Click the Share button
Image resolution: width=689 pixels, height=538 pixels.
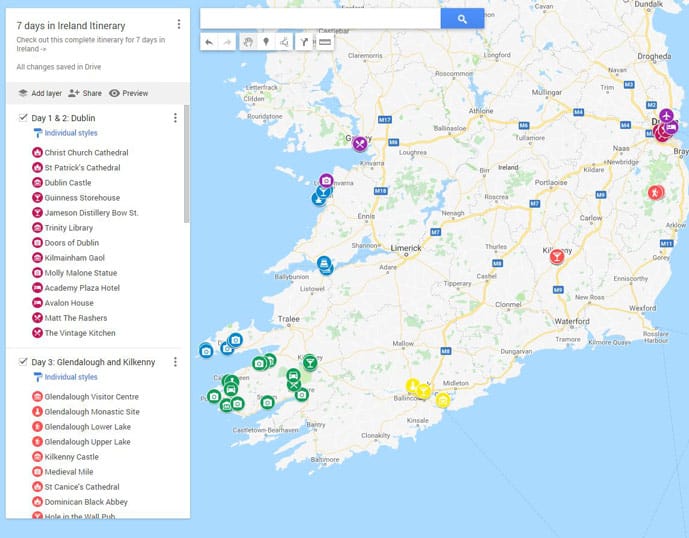tap(85, 93)
